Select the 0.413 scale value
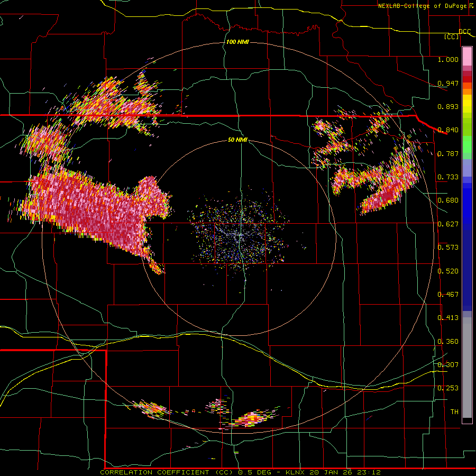 (x=448, y=318)
